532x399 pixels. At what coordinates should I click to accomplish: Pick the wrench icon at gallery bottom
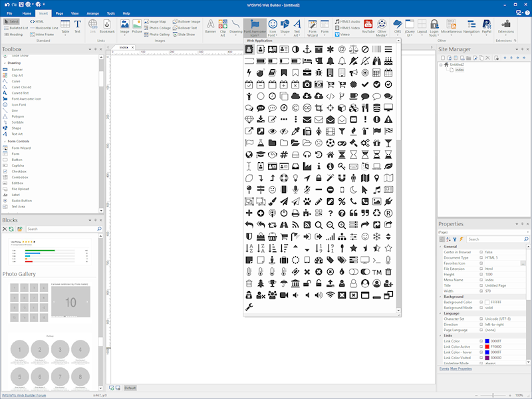tap(249, 307)
